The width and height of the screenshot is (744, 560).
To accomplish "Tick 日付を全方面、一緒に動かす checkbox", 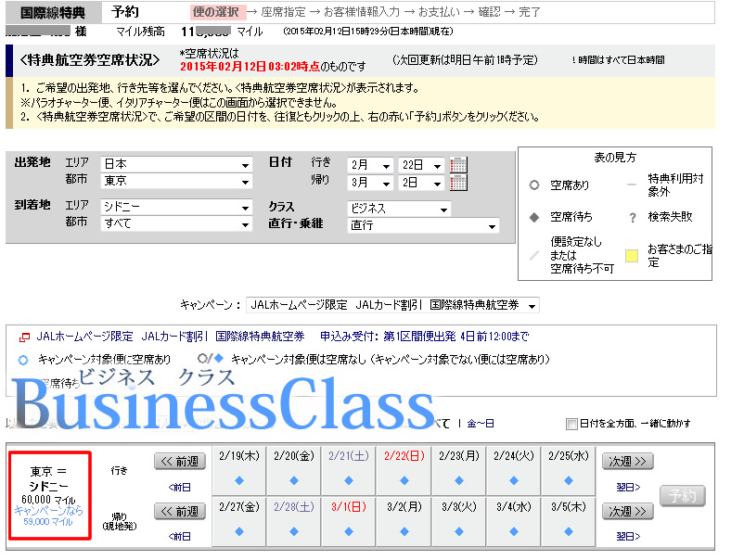I will click(x=571, y=424).
